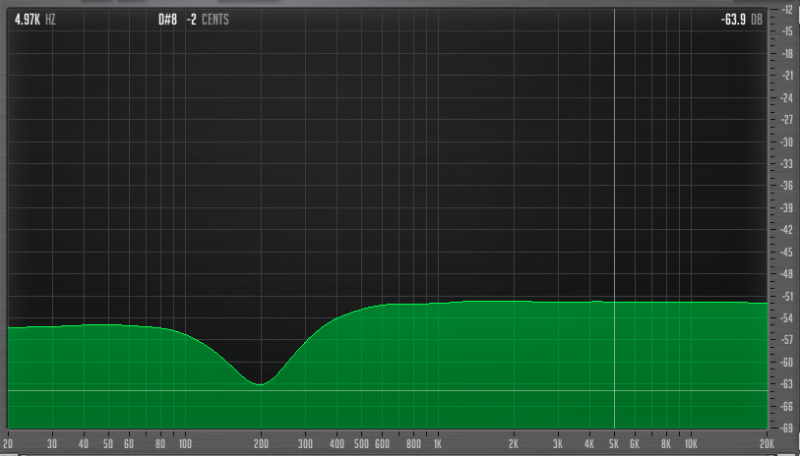
Task: Click the 200 label on frequency axis
Action: [261, 441]
